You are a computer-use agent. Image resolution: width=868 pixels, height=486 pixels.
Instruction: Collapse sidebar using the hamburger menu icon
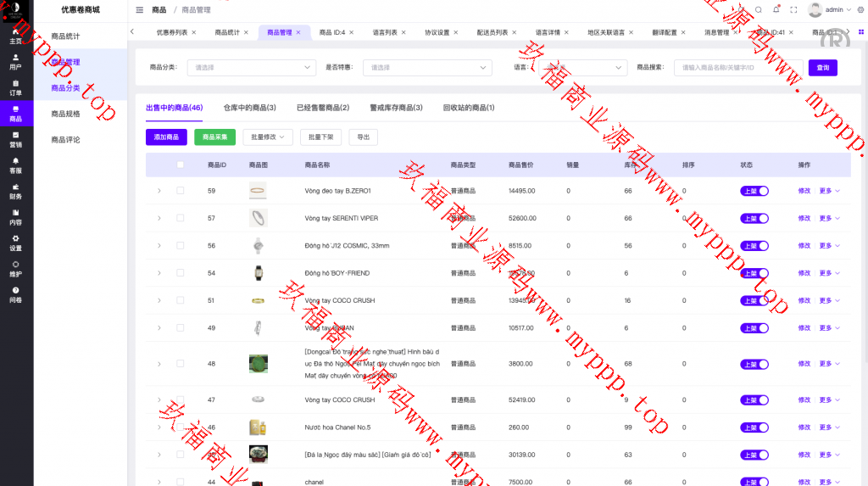(x=140, y=10)
